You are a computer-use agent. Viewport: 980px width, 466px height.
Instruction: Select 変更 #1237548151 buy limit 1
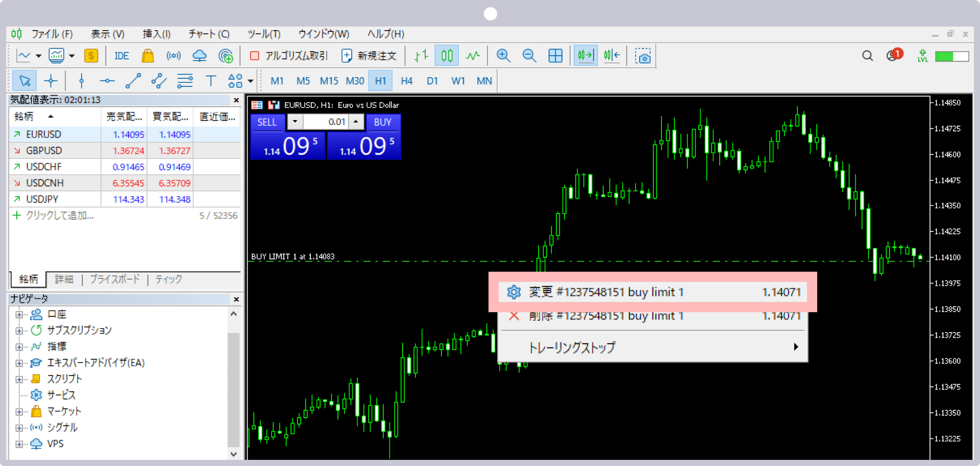click(653, 292)
